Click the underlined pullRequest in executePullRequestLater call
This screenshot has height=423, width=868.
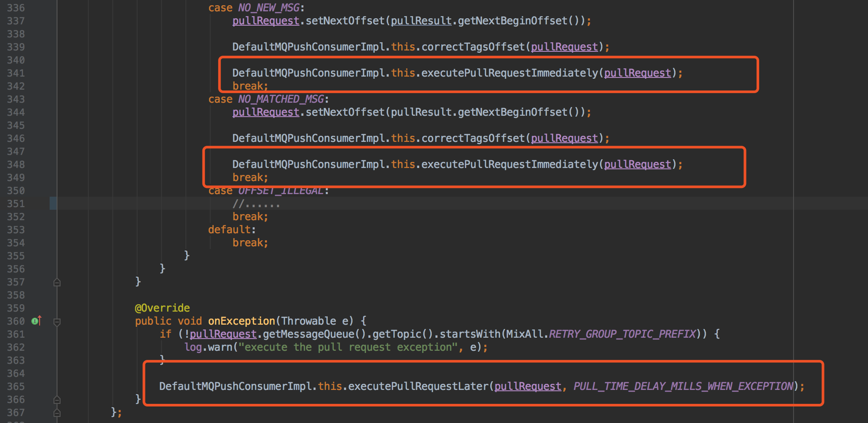point(528,386)
